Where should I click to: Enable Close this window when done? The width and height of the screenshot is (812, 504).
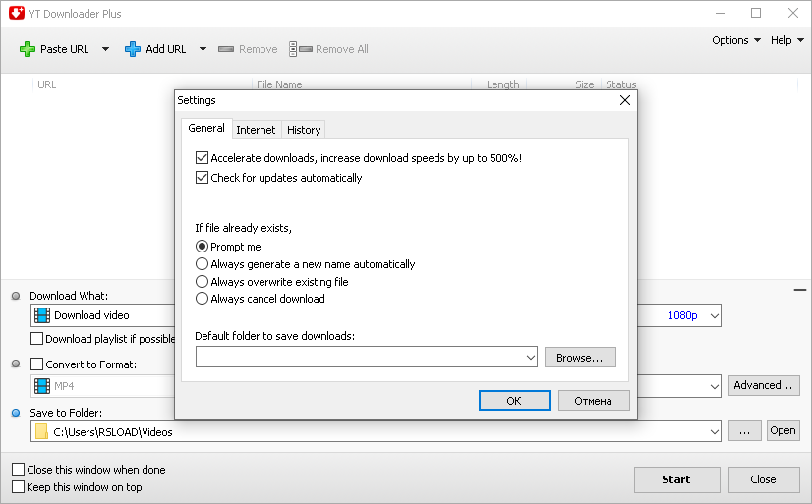tap(18, 470)
